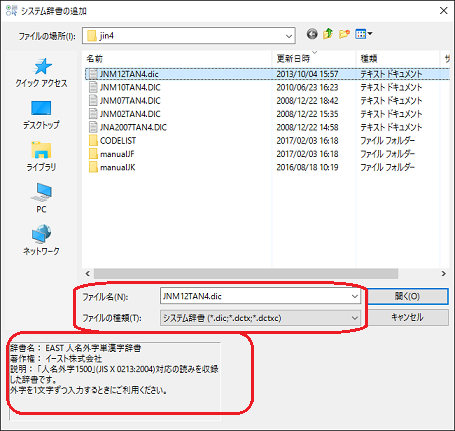
Task: Select PC in the places bar
Action: 41,198
